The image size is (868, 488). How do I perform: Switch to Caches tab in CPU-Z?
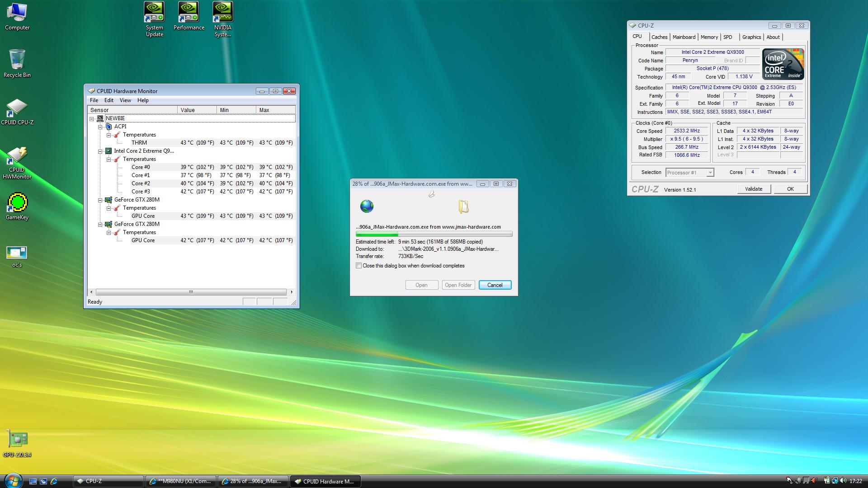tap(659, 37)
